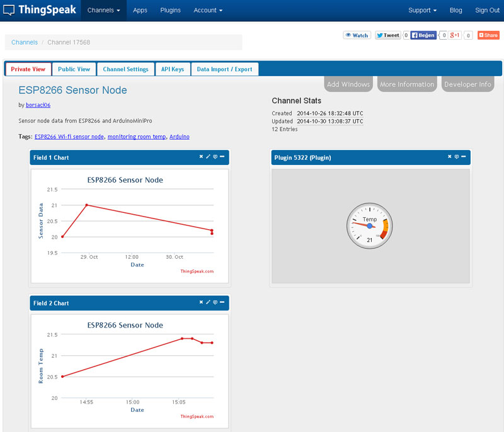Screen dimensions: 504x432
Task: Click the Channel Stats heading
Action: (x=296, y=101)
